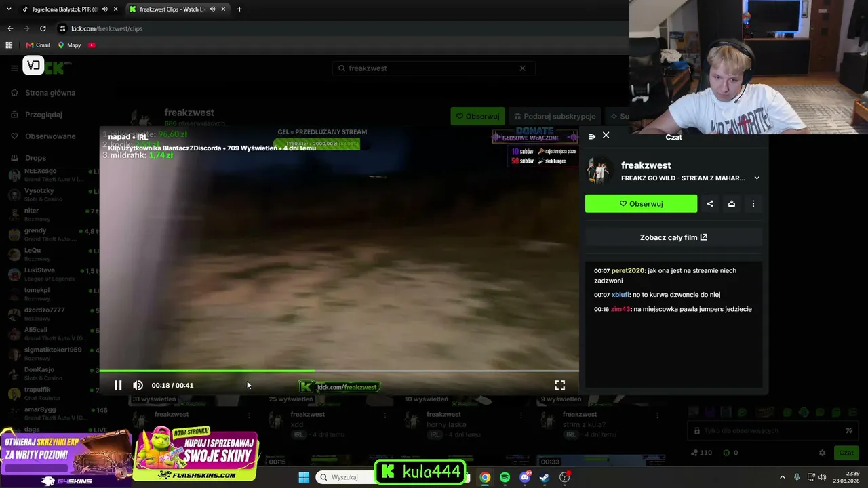Click the Windows taskbar Wyszukaj search box
The image size is (868, 488).
coord(346,477)
